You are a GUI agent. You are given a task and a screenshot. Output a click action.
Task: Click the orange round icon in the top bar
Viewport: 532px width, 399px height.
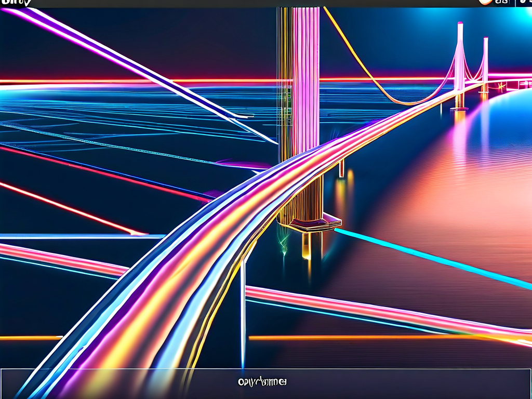point(486,2)
